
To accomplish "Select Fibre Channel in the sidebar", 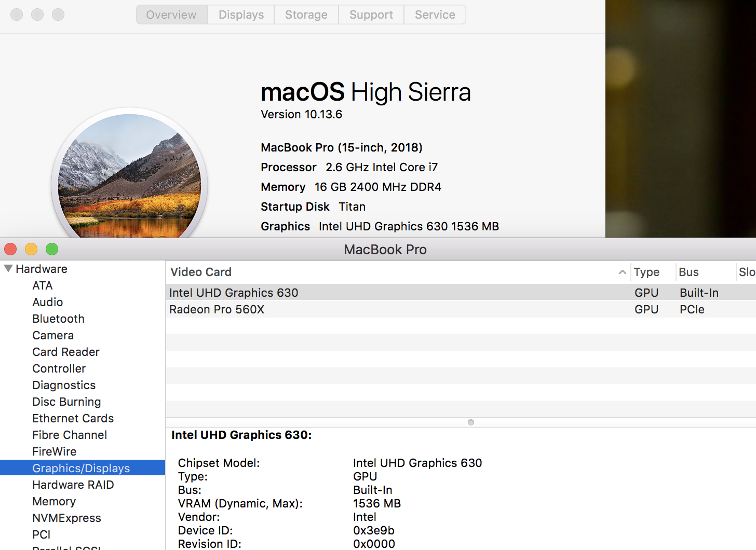I will click(x=70, y=435).
